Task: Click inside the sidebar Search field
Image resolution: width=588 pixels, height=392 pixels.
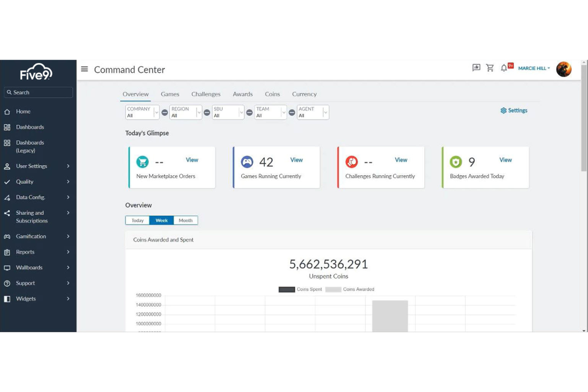Action: point(38,92)
